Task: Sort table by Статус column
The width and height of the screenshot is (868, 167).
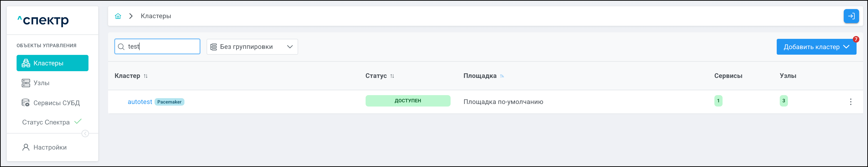Action: point(392,76)
